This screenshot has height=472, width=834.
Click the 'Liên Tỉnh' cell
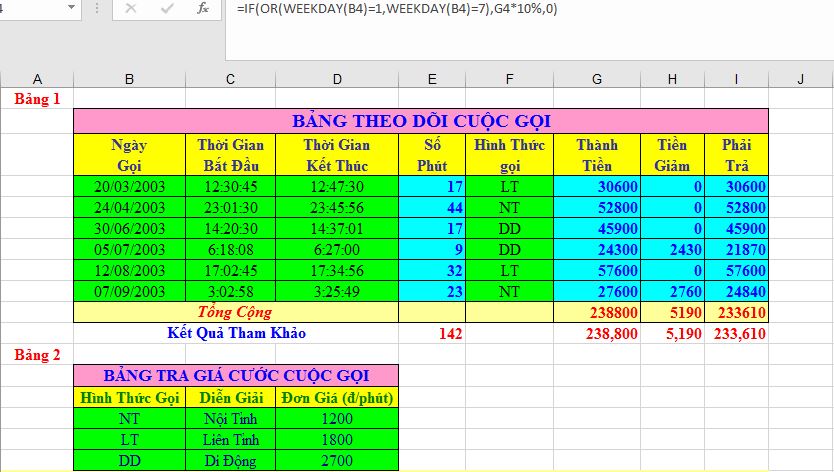230,440
